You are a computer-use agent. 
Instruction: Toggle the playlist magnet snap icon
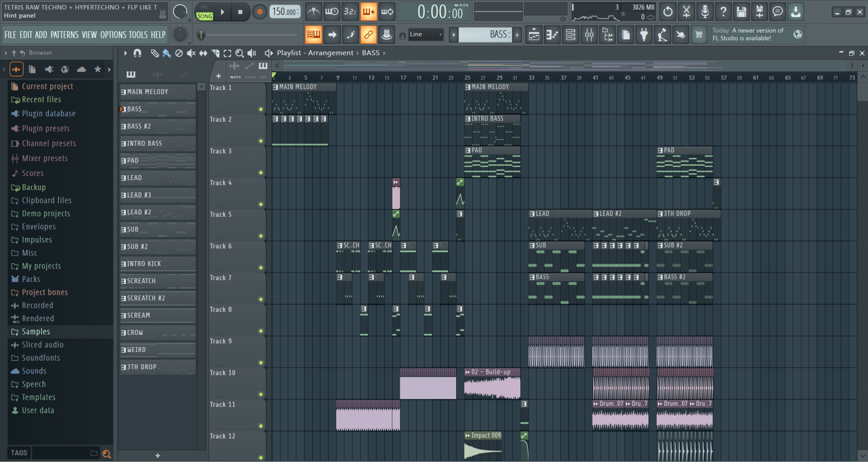pos(137,53)
